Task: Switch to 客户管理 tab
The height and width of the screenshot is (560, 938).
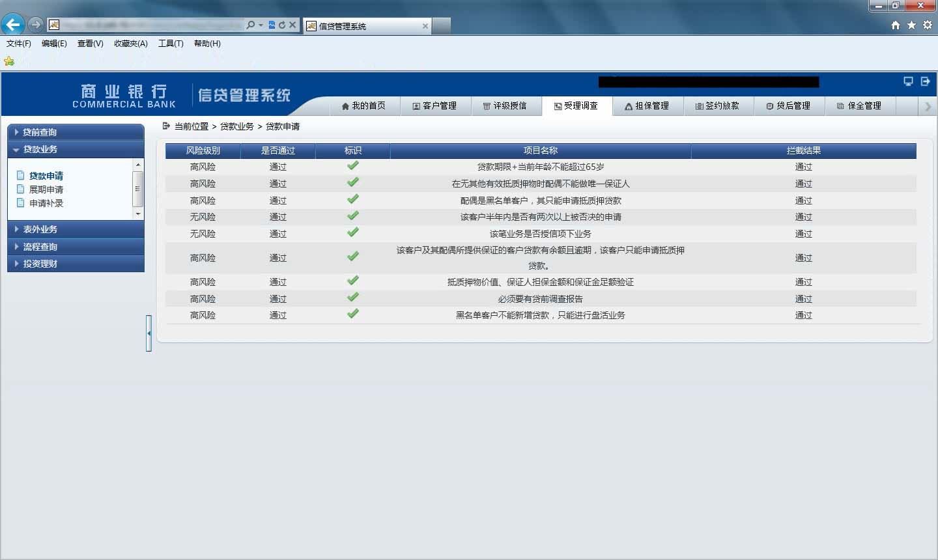Action: click(x=434, y=105)
